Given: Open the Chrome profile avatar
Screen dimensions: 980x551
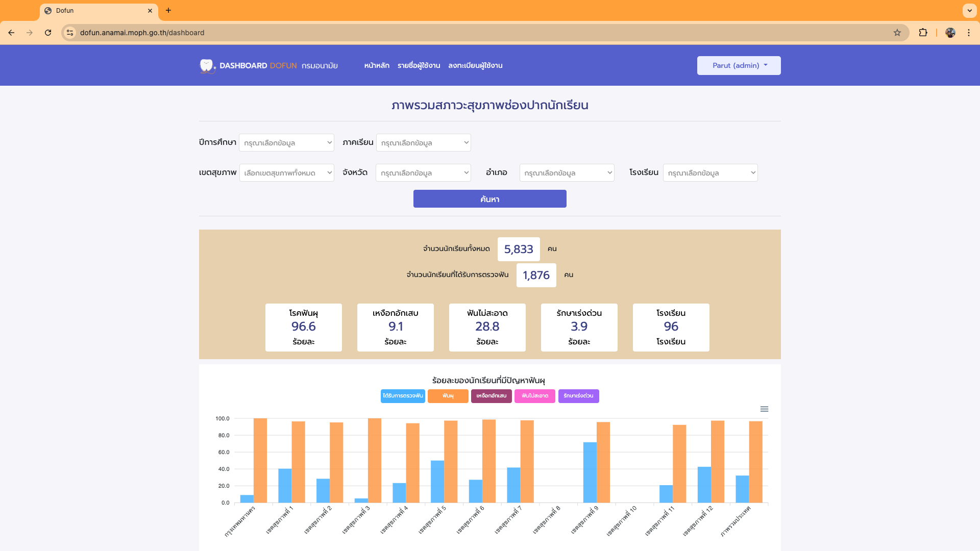Looking at the screenshot, I should tap(950, 33).
